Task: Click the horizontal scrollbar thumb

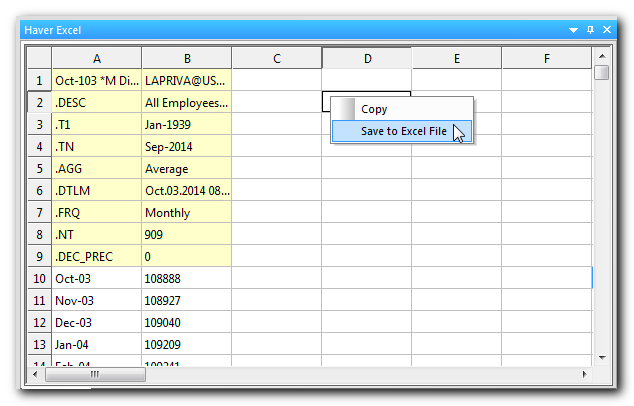Action: point(95,374)
